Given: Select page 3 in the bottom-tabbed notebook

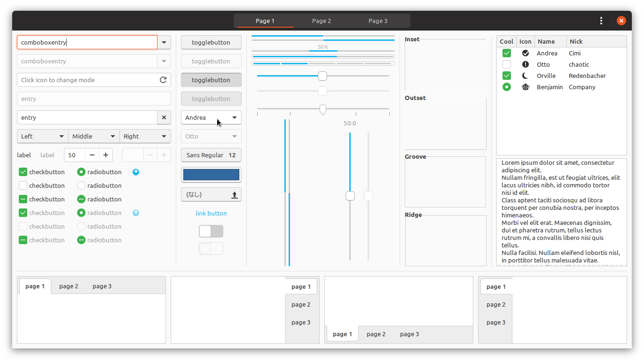Looking at the screenshot, I should (409, 334).
